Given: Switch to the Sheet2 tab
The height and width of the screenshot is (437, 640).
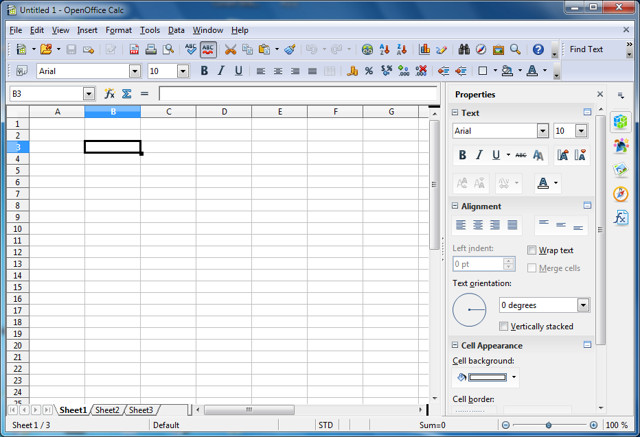Looking at the screenshot, I should [x=107, y=410].
